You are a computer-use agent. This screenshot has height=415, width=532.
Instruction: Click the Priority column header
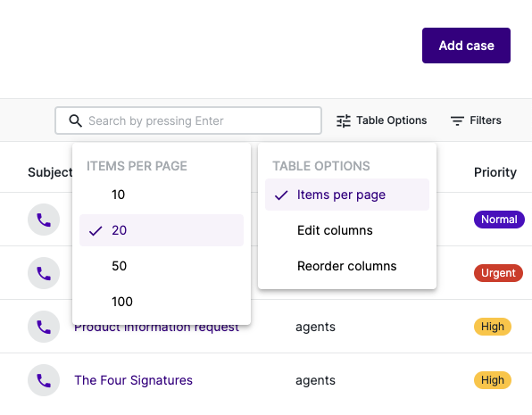coord(495,172)
